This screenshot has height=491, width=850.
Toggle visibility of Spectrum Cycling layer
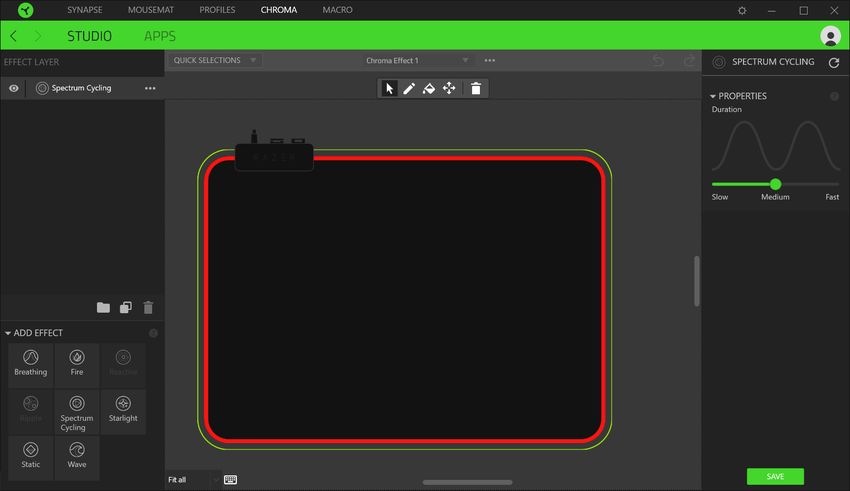pyautogui.click(x=14, y=88)
